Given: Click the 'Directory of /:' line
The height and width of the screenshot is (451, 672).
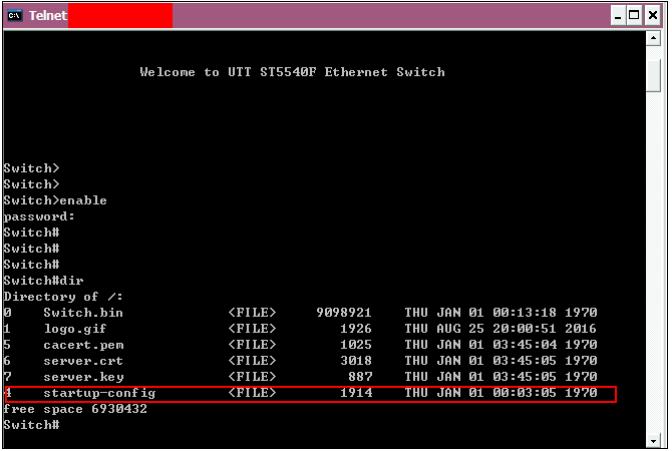Looking at the screenshot, I should 63,297.
